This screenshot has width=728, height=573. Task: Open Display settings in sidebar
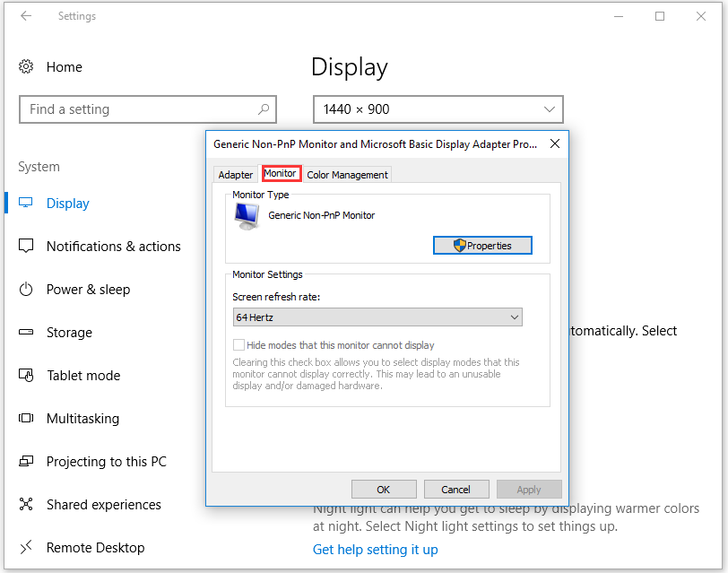68,204
